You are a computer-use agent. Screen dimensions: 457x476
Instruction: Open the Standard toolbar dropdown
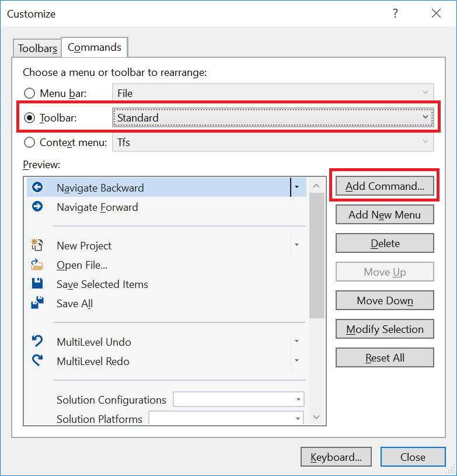pyautogui.click(x=425, y=117)
